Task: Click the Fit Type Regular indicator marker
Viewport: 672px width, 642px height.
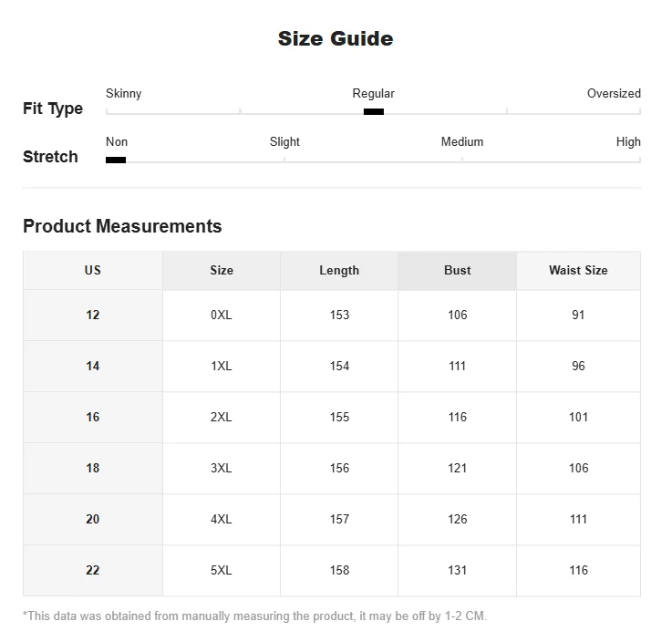Action: 373,112
